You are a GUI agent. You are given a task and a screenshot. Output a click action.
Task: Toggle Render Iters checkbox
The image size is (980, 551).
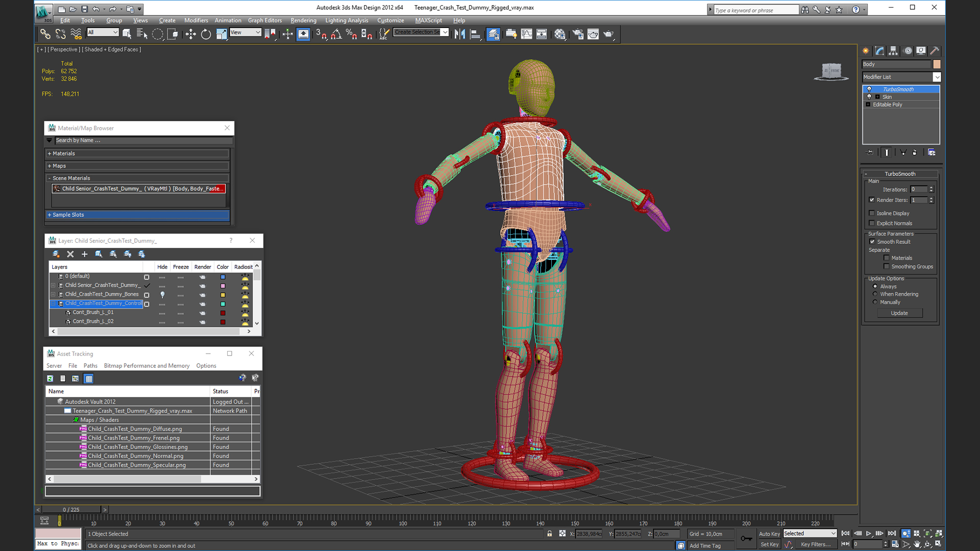coord(872,200)
